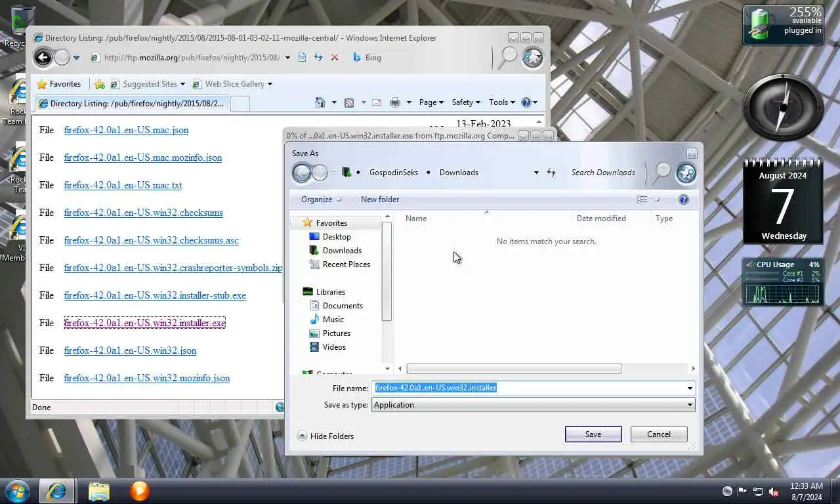840x504 pixels.
Task: Open Suggested Sites in favorites bar
Action: pyautogui.click(x=148, y=84)
